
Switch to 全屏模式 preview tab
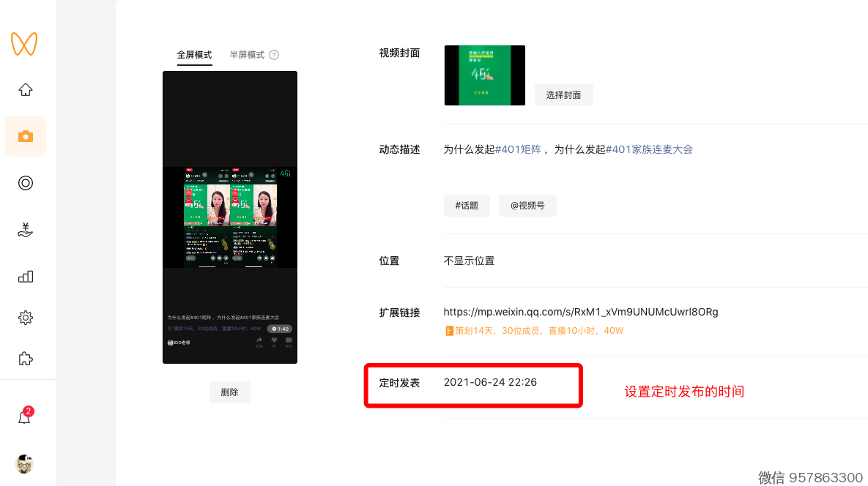coord(194,55)
